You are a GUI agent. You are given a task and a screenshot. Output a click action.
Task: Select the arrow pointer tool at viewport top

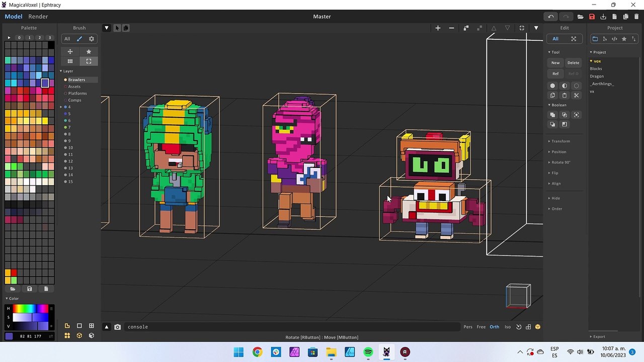pos(117,28)
